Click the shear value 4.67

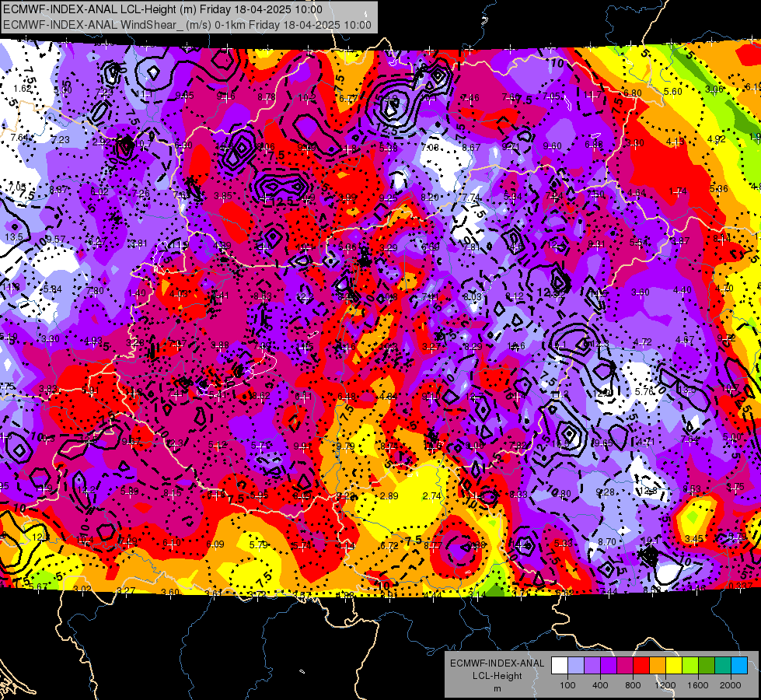685,340
